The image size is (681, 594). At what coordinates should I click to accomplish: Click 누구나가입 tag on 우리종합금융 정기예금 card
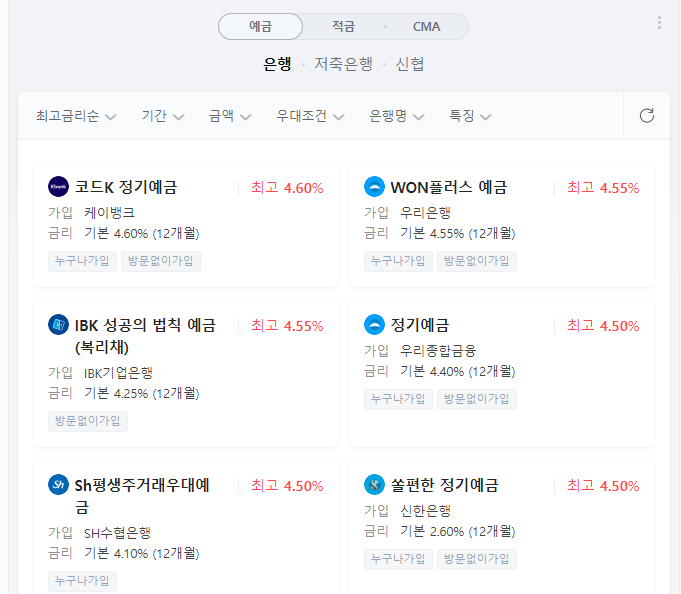click(398, 399)
